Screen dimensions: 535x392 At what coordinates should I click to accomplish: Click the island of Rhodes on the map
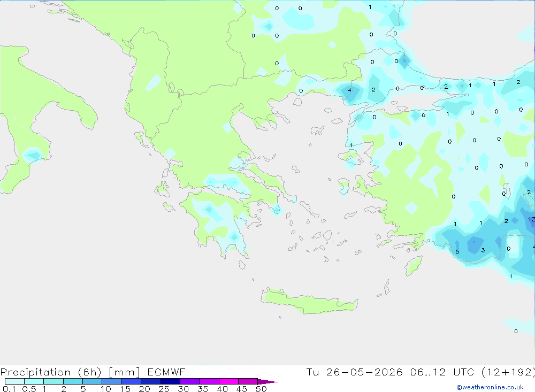pyautogui.click(x=414, y=266)
